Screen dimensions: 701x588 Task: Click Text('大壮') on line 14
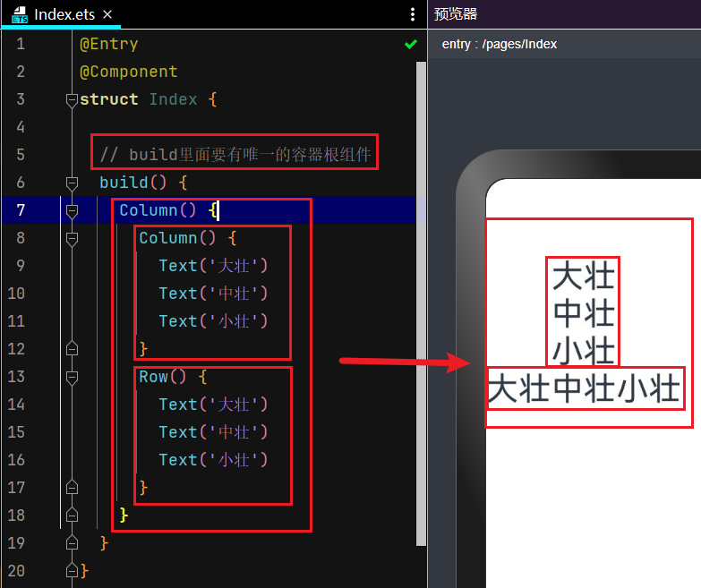[213, 405]
